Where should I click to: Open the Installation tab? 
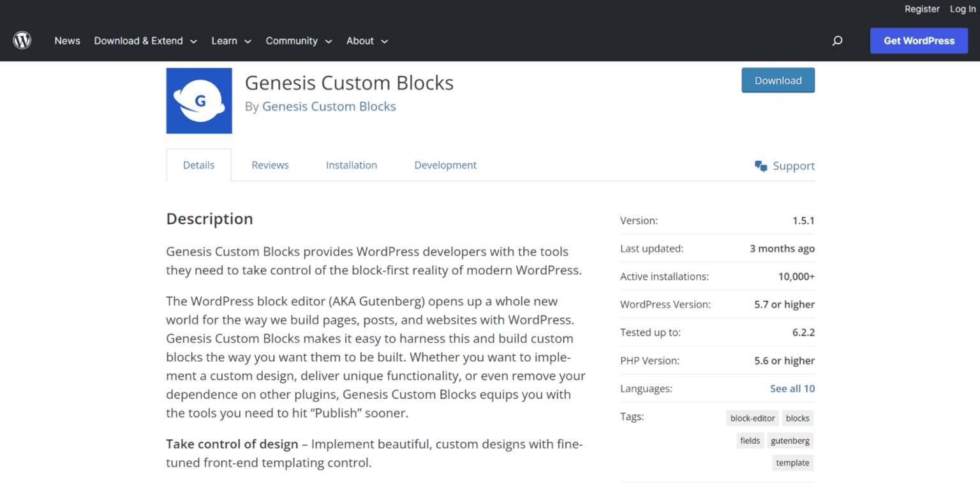click(352, 165)
